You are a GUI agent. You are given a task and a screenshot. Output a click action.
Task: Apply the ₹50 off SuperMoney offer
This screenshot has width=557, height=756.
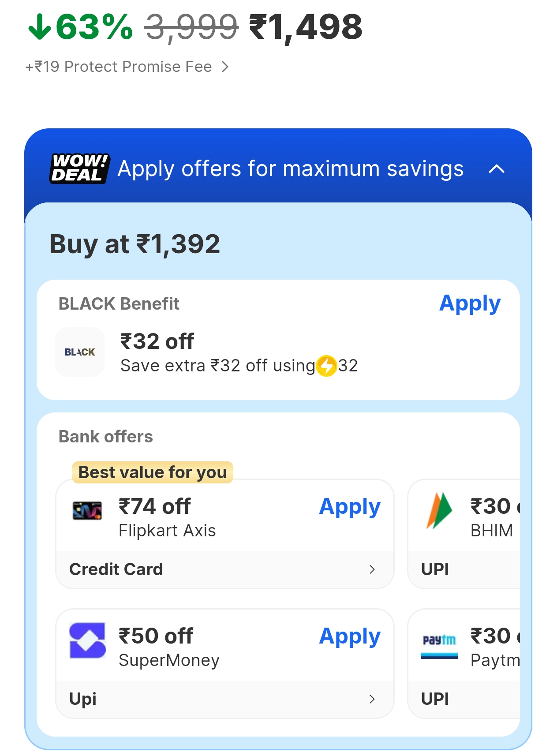pyautogui.click(x=349, y=636)
